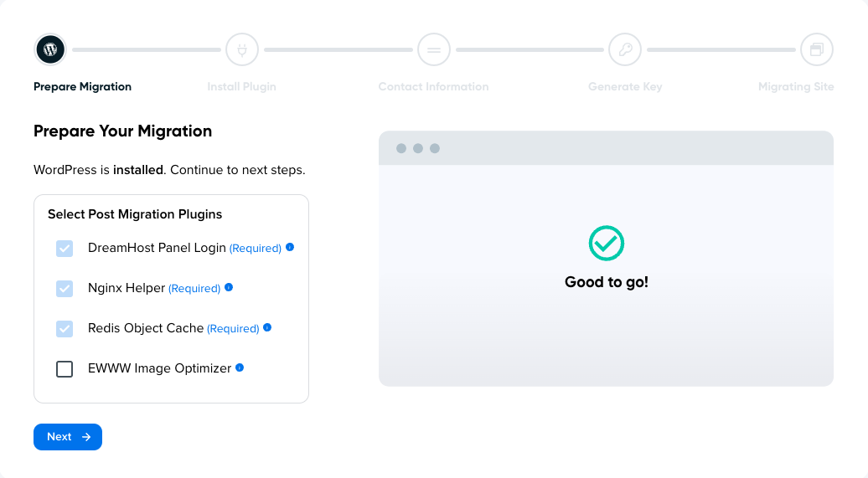Select the Migrating Site step label

click(x=796, y=87)
